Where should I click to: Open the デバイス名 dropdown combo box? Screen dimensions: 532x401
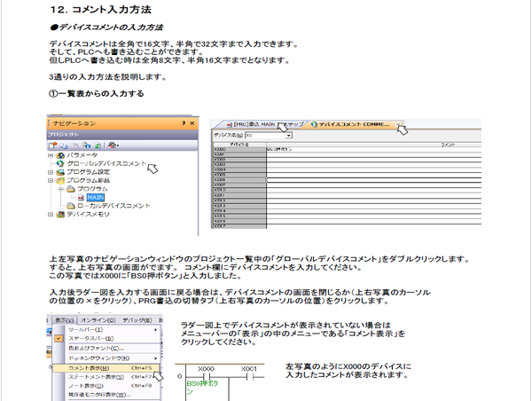coord(289,136)
